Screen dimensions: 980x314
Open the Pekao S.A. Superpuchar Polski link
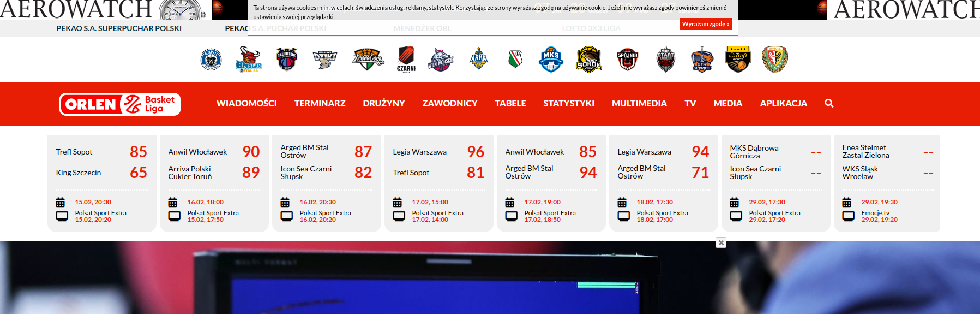pos(119,28)
